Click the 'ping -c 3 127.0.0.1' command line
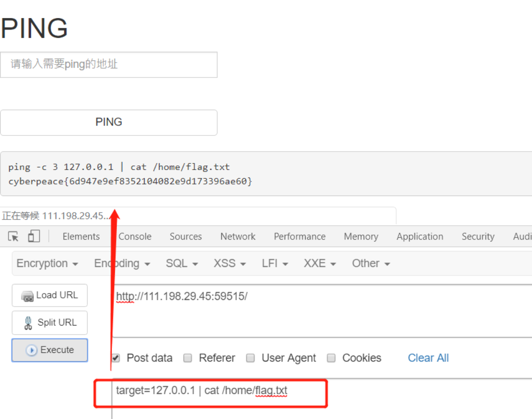Image resolution: width=532 pixels, height=419 pixels. click(x=119, y=167)
